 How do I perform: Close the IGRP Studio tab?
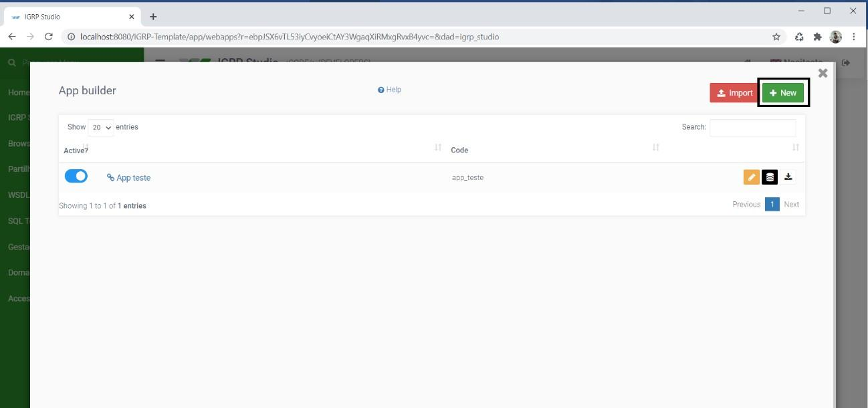click(132, 17)
